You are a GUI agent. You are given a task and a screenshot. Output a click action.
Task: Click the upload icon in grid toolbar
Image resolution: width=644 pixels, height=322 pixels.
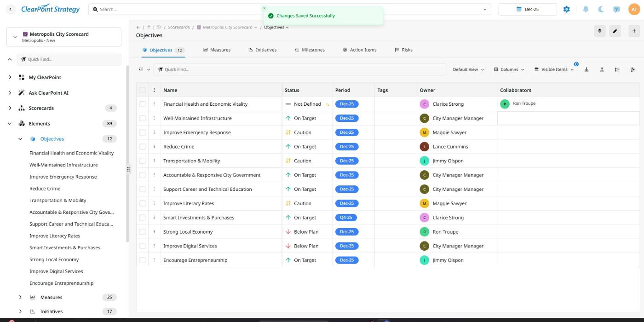602,69
